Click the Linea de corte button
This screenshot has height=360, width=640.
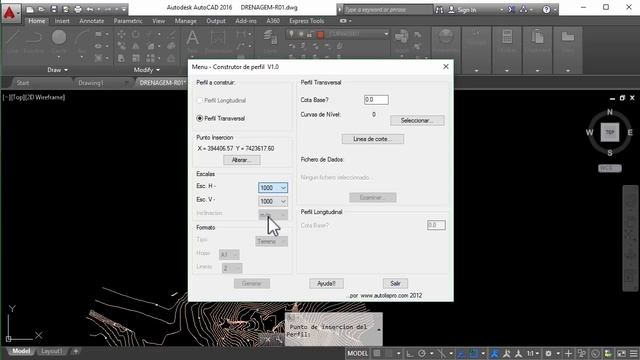coord(373,139)
